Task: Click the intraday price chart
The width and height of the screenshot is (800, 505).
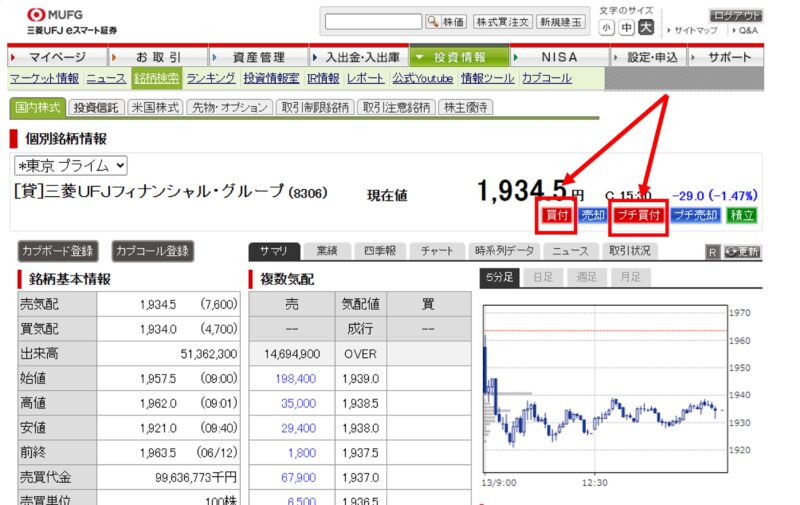Action: pos(605,389)
